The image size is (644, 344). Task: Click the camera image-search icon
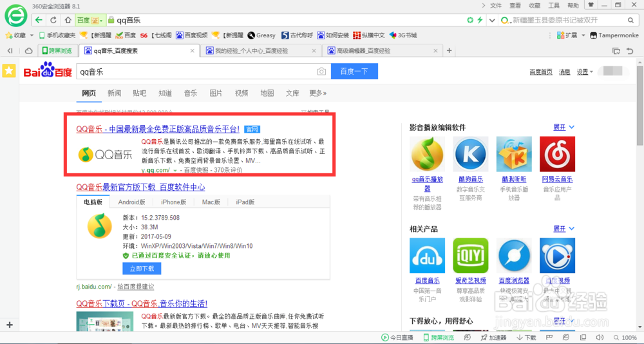click(321, 72)
